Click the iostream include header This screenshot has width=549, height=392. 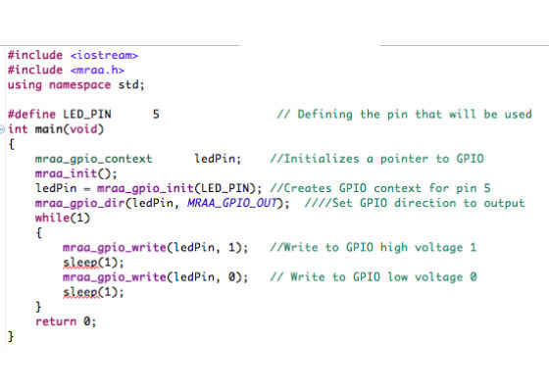(x=104, y=55)
